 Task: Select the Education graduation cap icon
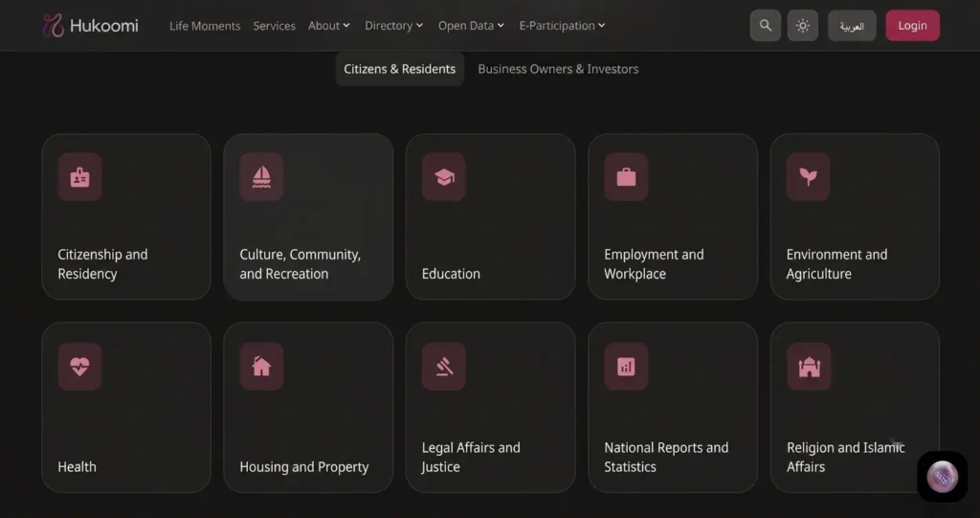(x=444, y=177)
